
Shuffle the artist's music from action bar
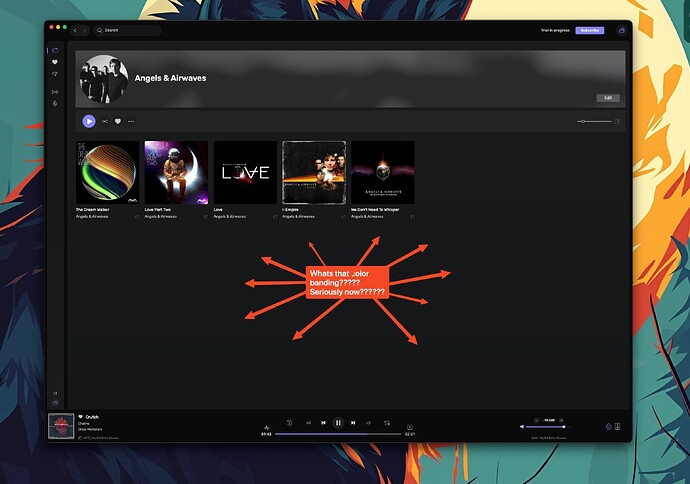click(x=105, y=121)
